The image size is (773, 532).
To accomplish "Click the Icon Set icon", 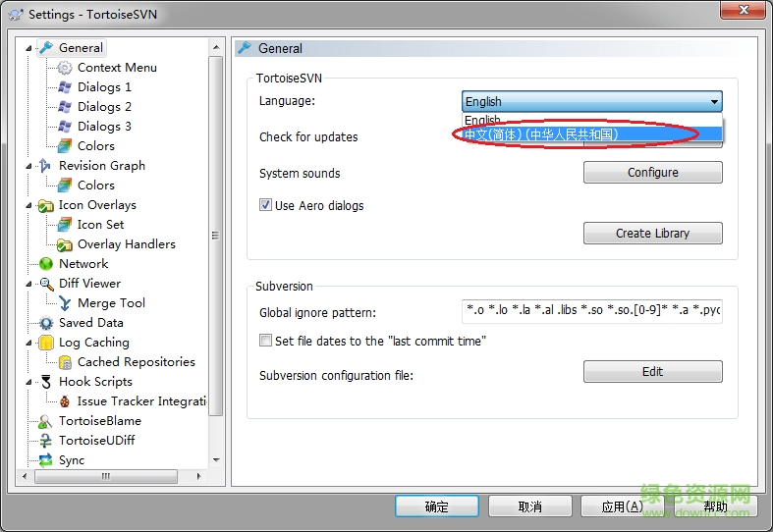I will tap(65, 225).
